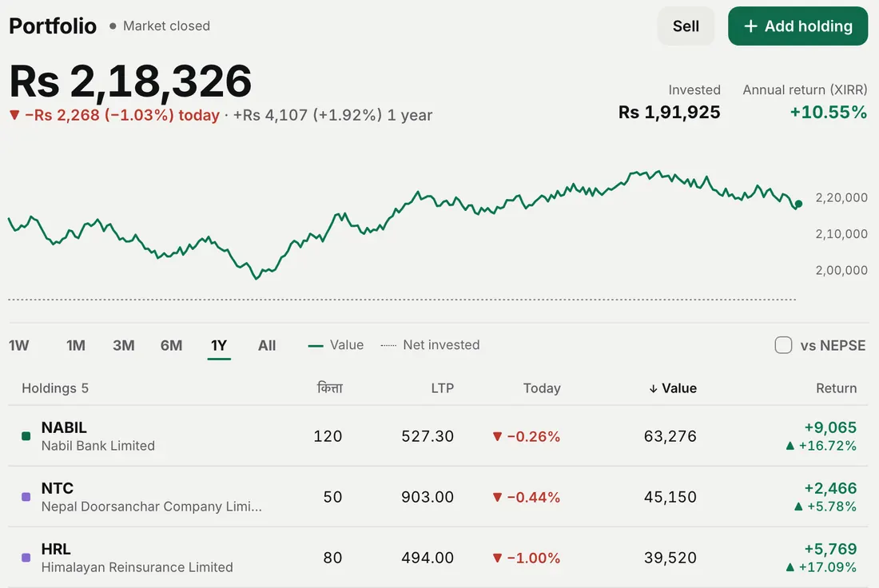Open the NABIL holding row
The width and height of the screenshot is (879, 588).
click(439, 436)
